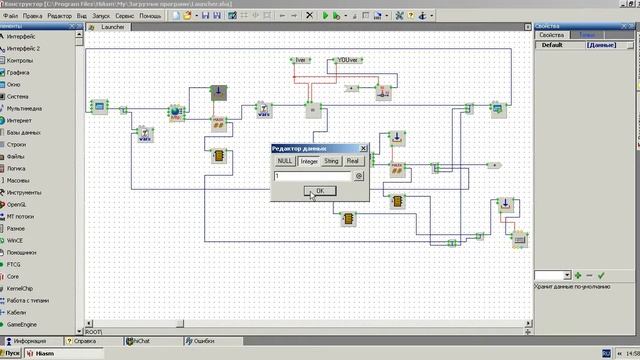640x360 pixels.
Task: Open the Интерфейс 2 elements category
Action: pyautogui.click(x=23, y=48)
